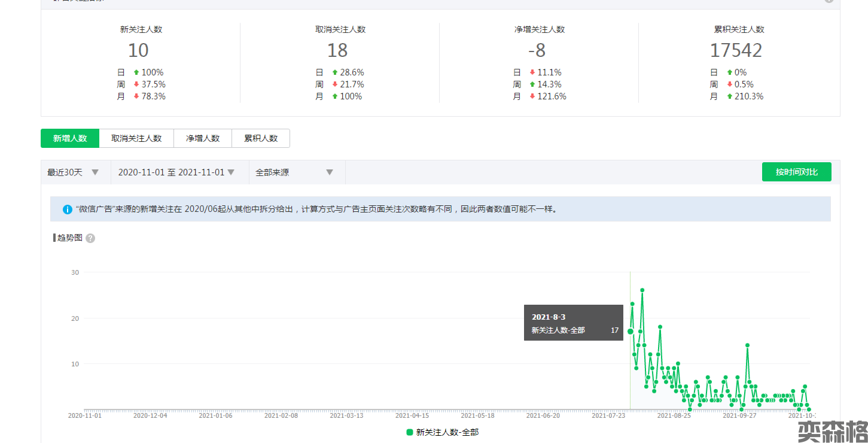The width and height of the screenshot is (868, 443).
Task: Click help icon beside 趋势图 title
Action: point(90,238)
